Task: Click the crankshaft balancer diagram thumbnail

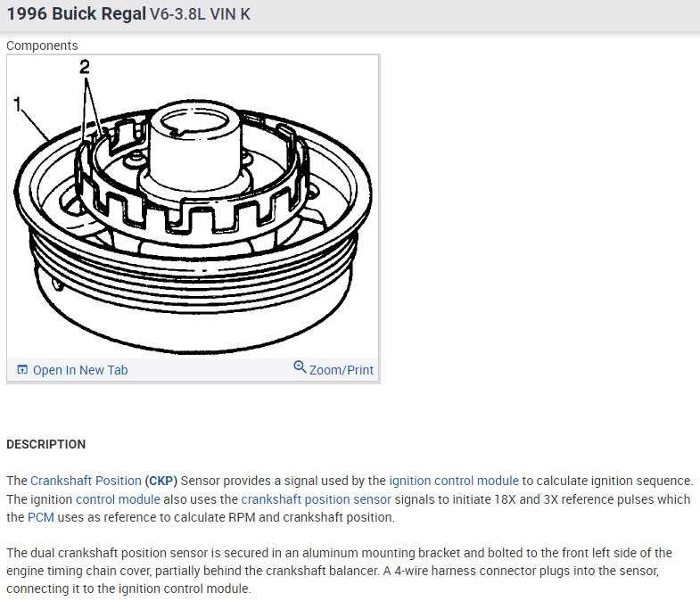Action: (x=193, y=207)
